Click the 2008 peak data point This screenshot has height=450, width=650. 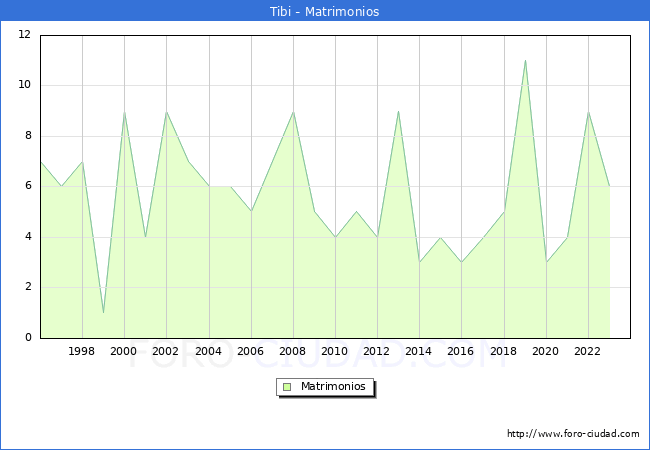(293, 111)
